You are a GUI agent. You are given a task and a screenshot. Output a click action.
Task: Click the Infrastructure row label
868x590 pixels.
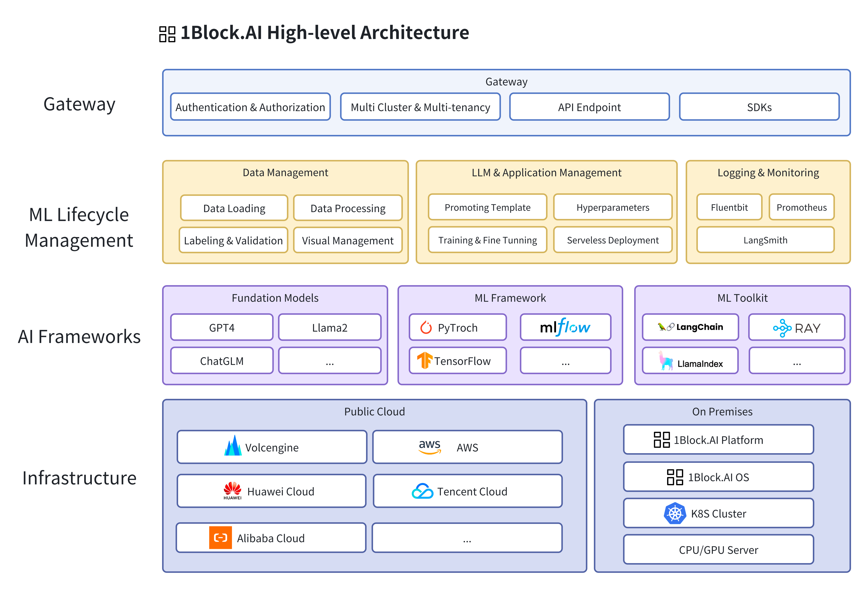pyautogui.click(x=79, y=478)
